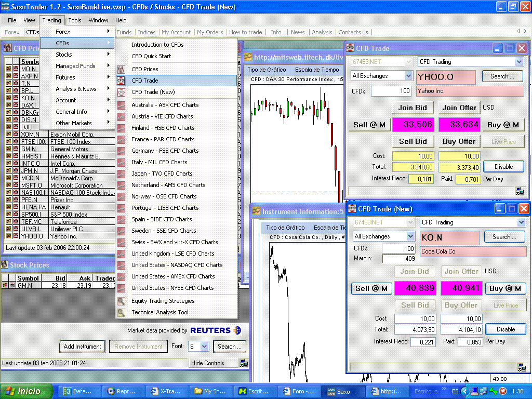Click the CFD Trade (New) window title icon

coord(352,209)
